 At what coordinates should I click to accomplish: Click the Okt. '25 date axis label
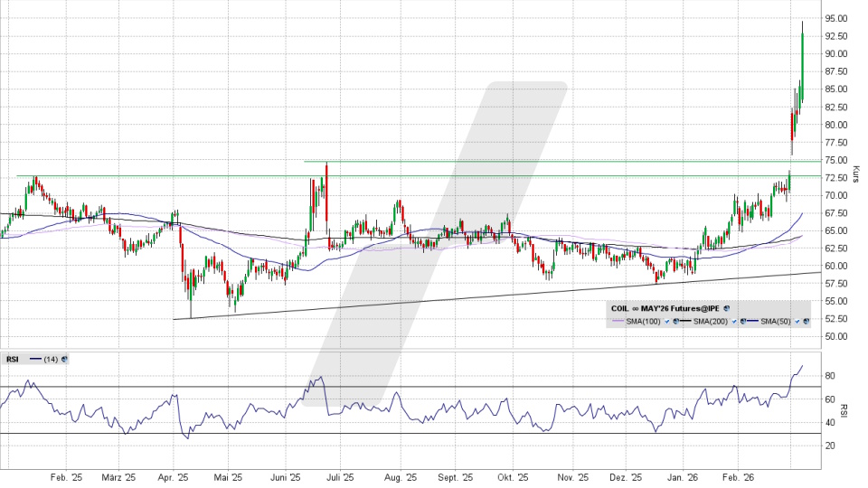pos(514,477)
